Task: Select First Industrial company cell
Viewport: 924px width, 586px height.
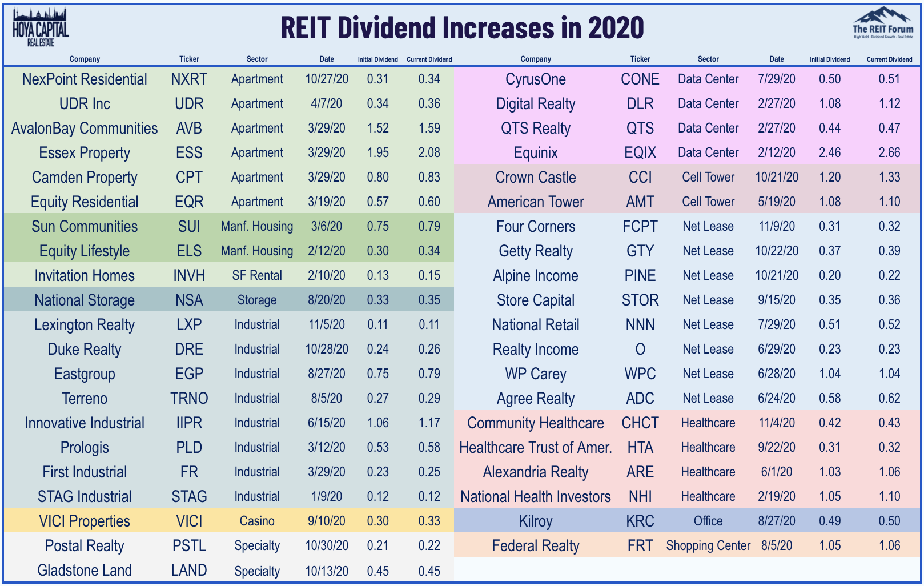Action: coord(85,472)
